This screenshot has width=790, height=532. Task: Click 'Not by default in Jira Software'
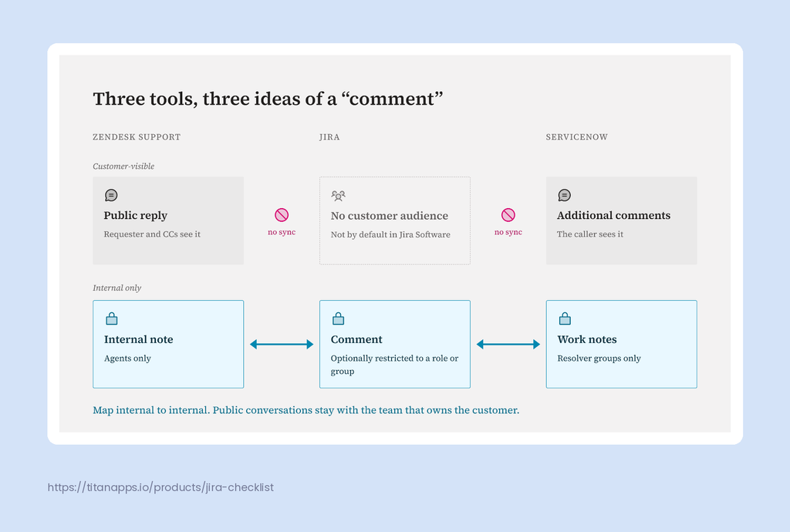pyautogui.click(x=390, y=234)
